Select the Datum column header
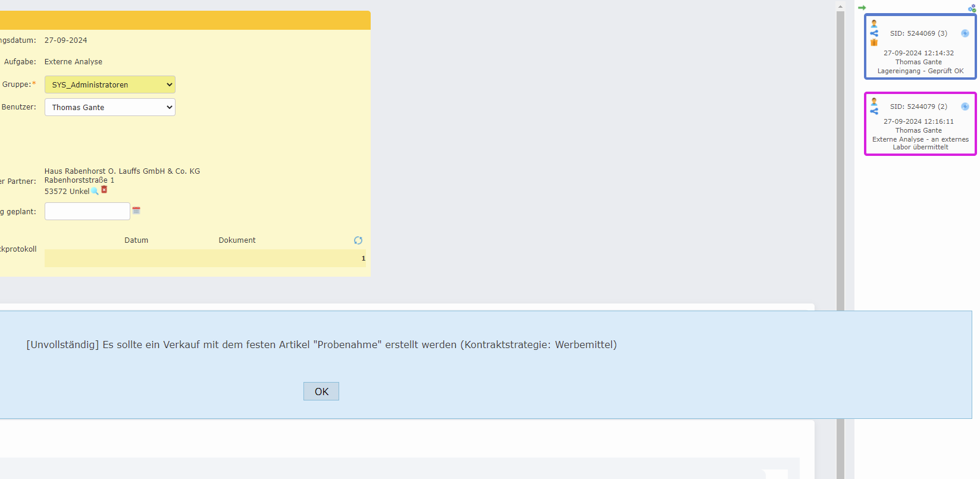This screenshot has width=980, height=479. (136, 240)
